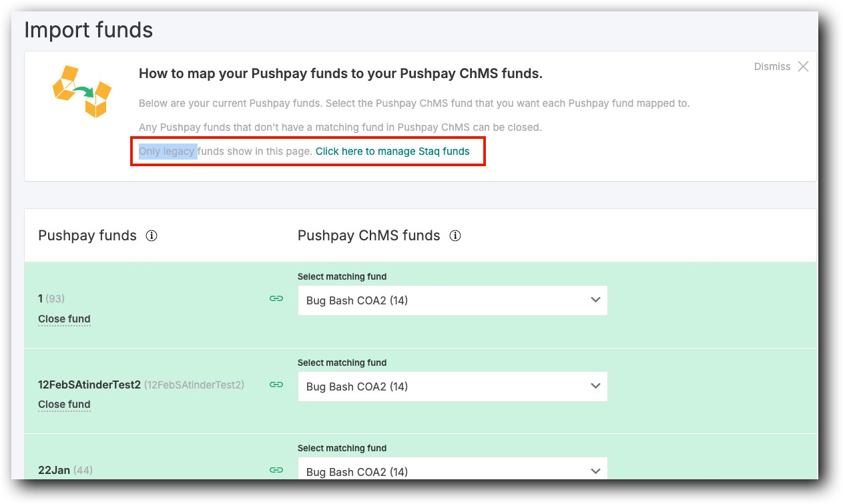Click the Import funds page heading

point(88,30)
